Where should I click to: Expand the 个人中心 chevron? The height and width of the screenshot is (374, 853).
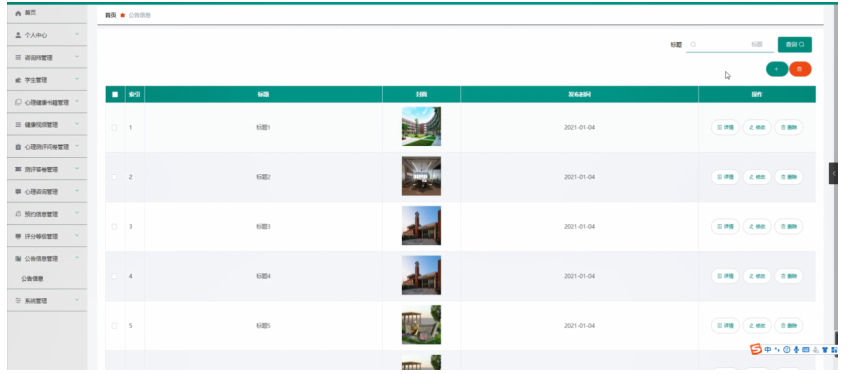click(x=77, y=34)
